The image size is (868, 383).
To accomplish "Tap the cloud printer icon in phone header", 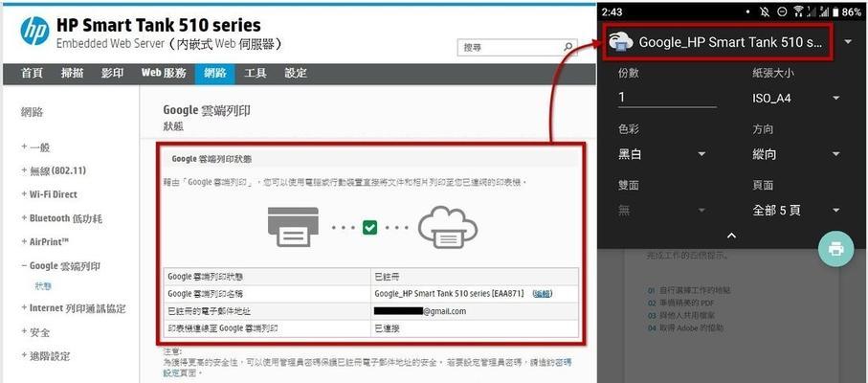I will pos(620,42).
